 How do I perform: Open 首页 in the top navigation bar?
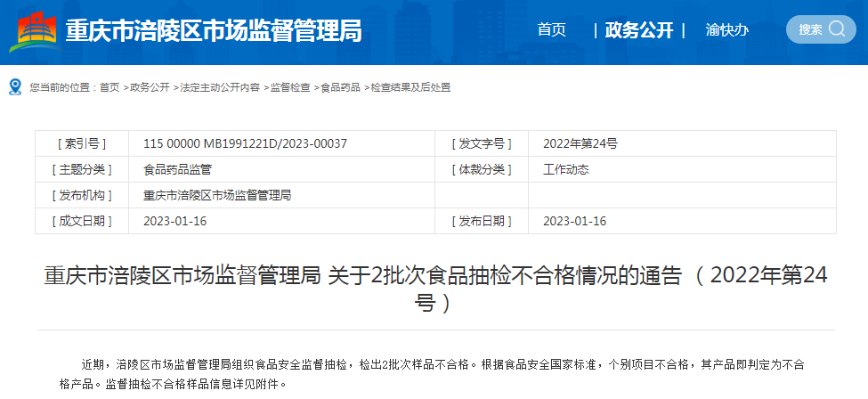click(551, 30)
